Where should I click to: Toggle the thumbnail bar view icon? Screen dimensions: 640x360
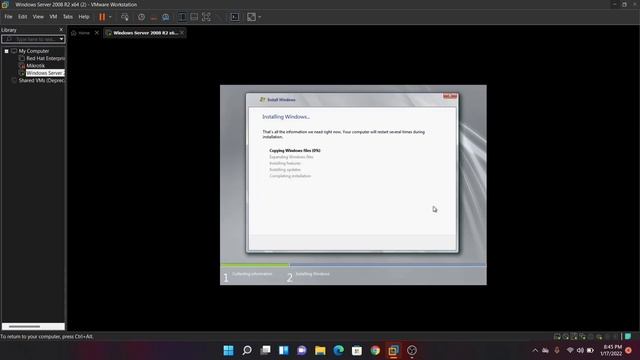click(x=194, y=17)
